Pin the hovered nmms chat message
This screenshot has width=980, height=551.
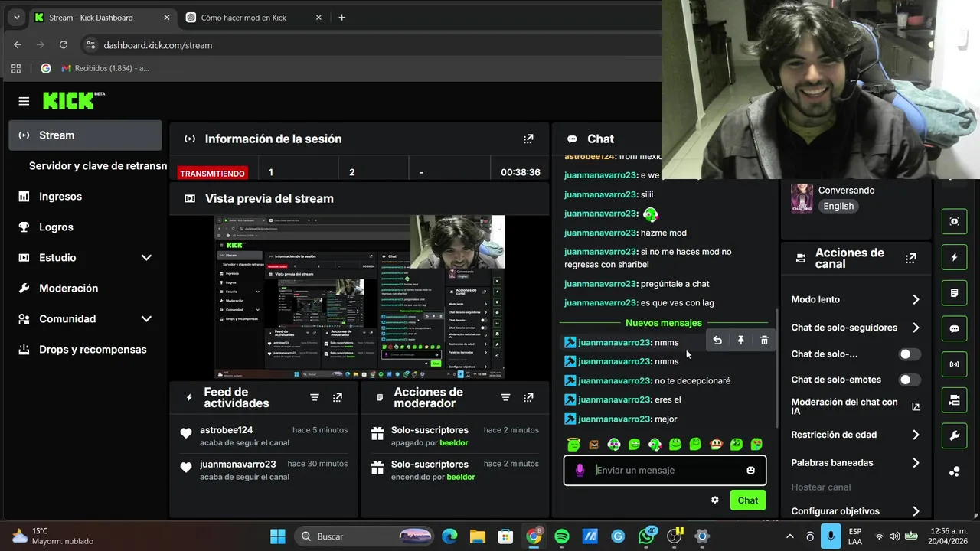[741, 341]
